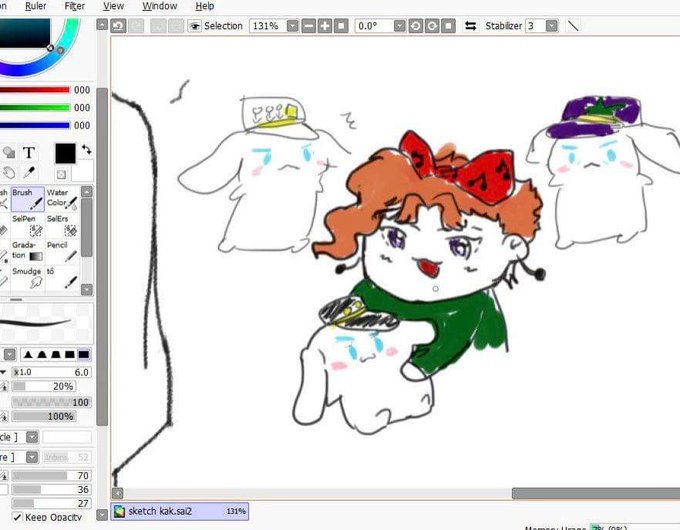Click the density slider showing 100
Viewport: 680px width, 530px height.
[51, 402]
